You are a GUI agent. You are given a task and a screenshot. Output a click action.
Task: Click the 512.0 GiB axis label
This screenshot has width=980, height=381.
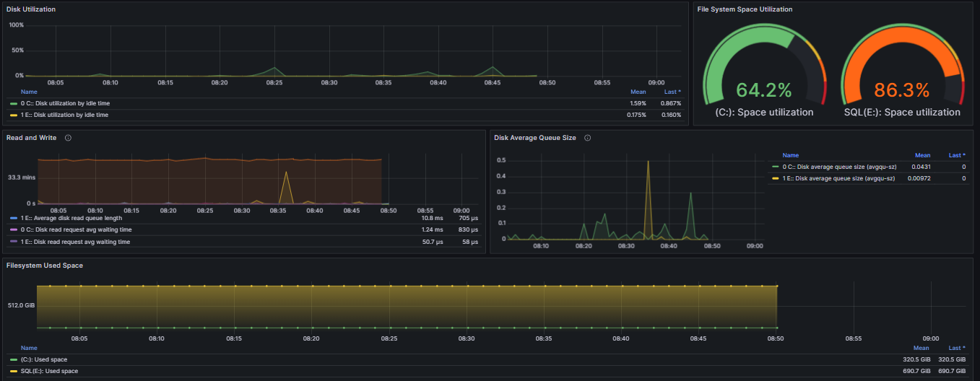point(22,305)
